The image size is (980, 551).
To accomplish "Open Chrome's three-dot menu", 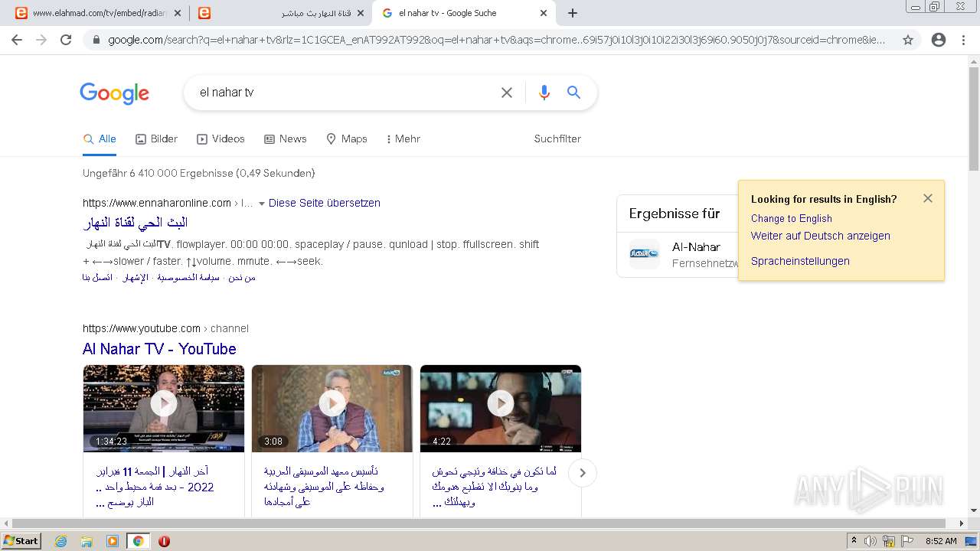I will tap(964, 40).
